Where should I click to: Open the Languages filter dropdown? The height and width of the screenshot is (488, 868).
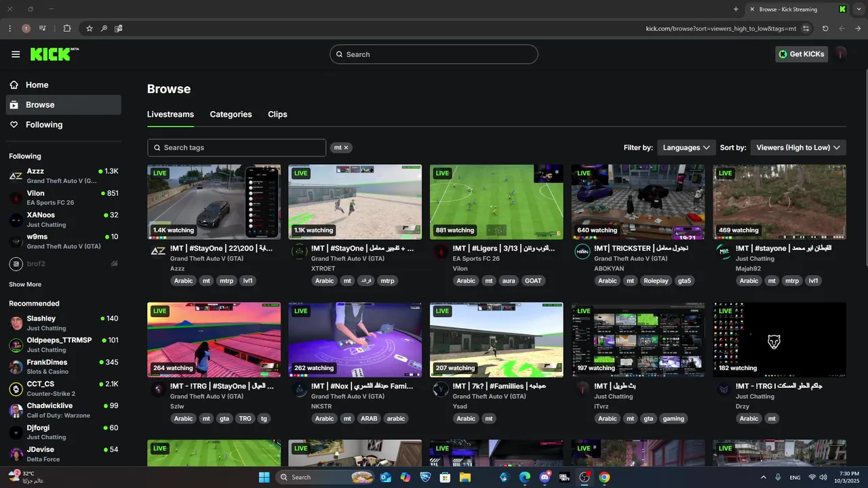point(686,148)
